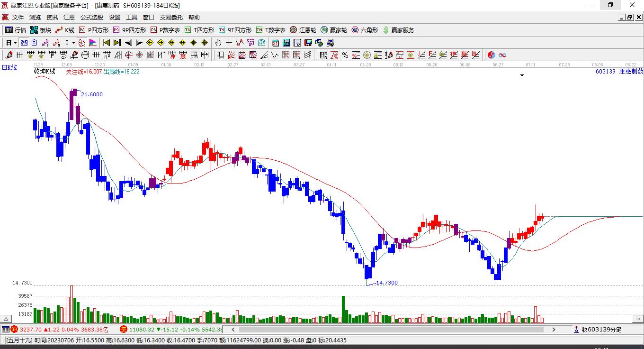Click the 出局线=16.222 value
Image resolution: width=644 pixels, height=349 pixels.
click(122, 72)
